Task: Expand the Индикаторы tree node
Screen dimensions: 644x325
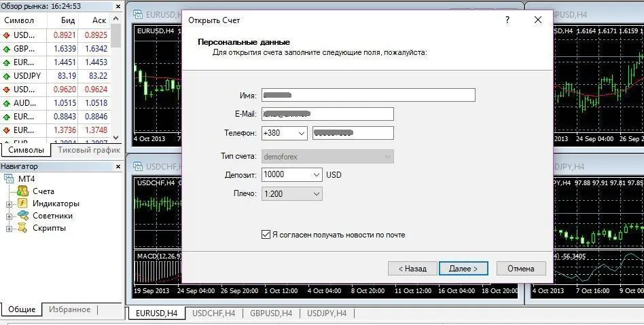Action: click(x=9, y=204)
